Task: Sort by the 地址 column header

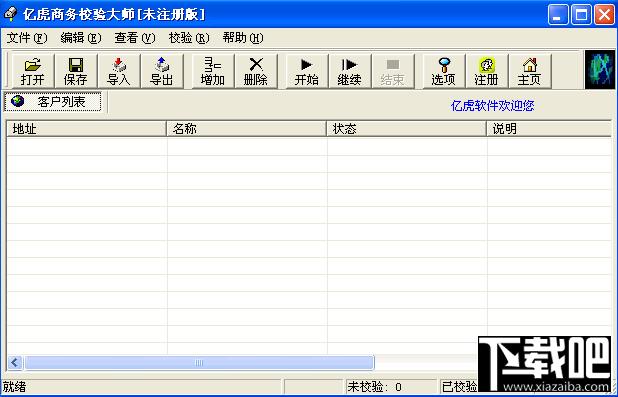Action: [87, 129]
